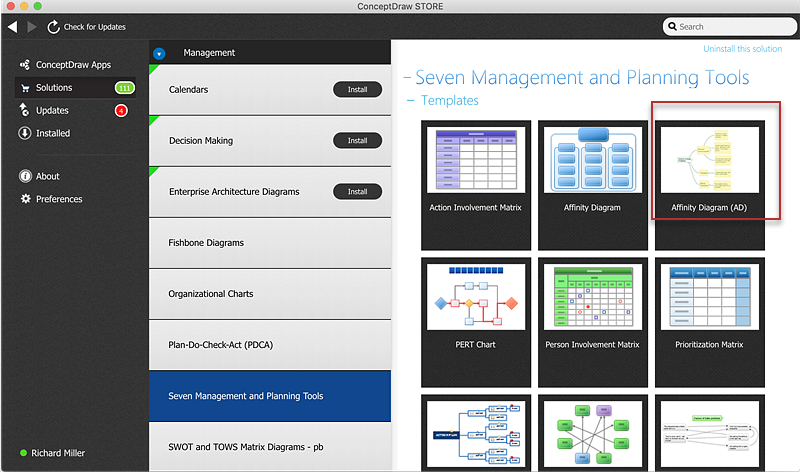The height and width of the screenshot is (472, 800).
Task: Click the Richard Miller user name
Action: pyautogui.click(x=58, y=453)
